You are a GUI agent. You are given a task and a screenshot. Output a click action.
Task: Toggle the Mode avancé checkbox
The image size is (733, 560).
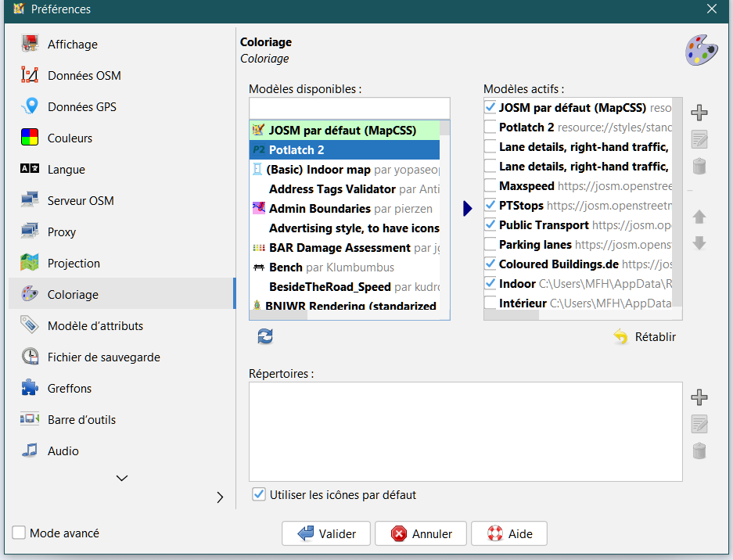[19, 533]
